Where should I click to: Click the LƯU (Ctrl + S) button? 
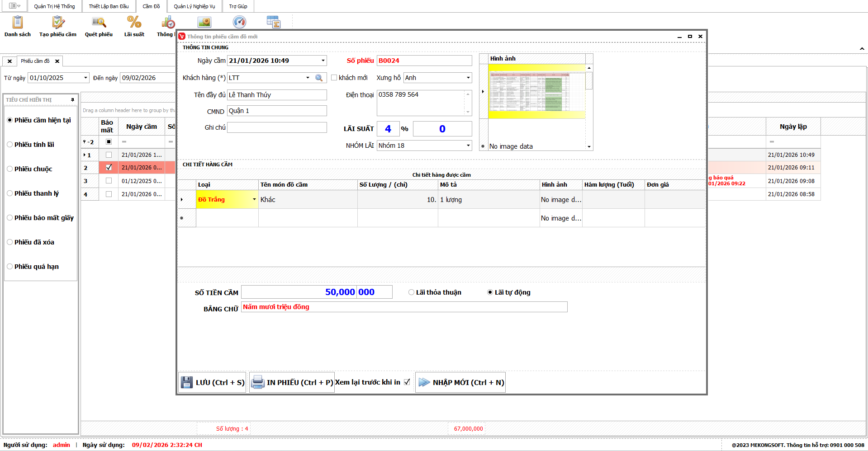[213, 382]
